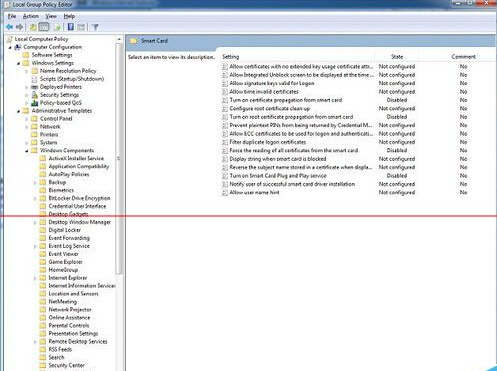Click folder icon next to RSS Feeds

tap(43, 350)
